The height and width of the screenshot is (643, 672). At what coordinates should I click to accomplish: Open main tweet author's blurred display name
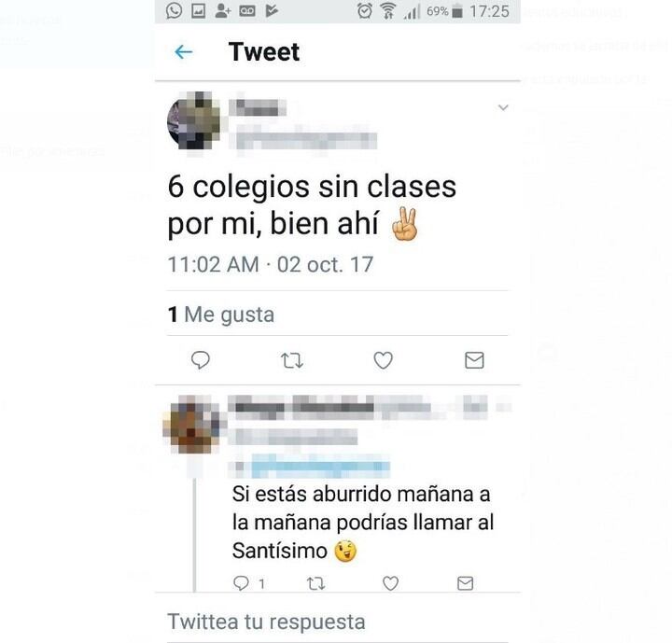click(x=258, y=107)
